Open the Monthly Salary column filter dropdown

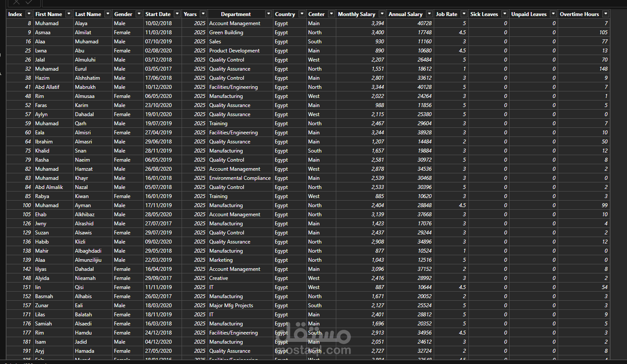382,14
